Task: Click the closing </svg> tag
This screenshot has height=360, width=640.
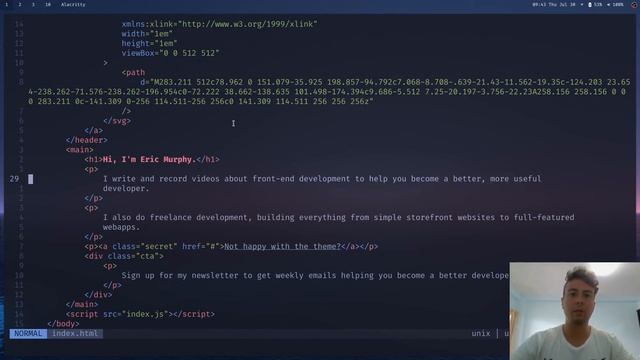Action: tap(117, 121)
